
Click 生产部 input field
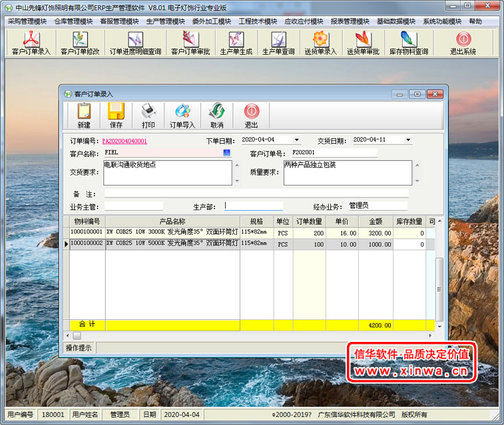coord(253,206)
